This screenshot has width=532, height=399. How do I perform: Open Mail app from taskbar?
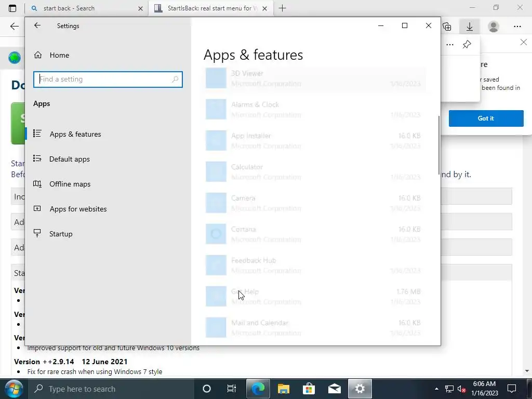coord(334,389)
